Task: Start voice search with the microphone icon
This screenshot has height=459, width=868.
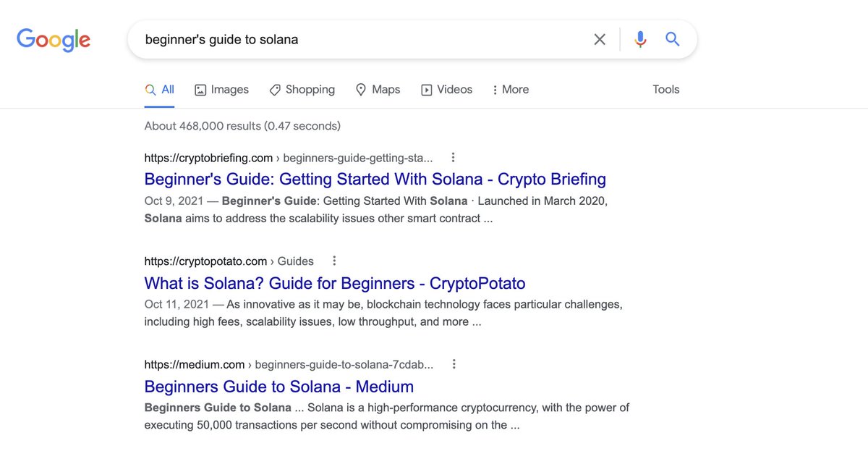Action: click(x=640, y=40)
